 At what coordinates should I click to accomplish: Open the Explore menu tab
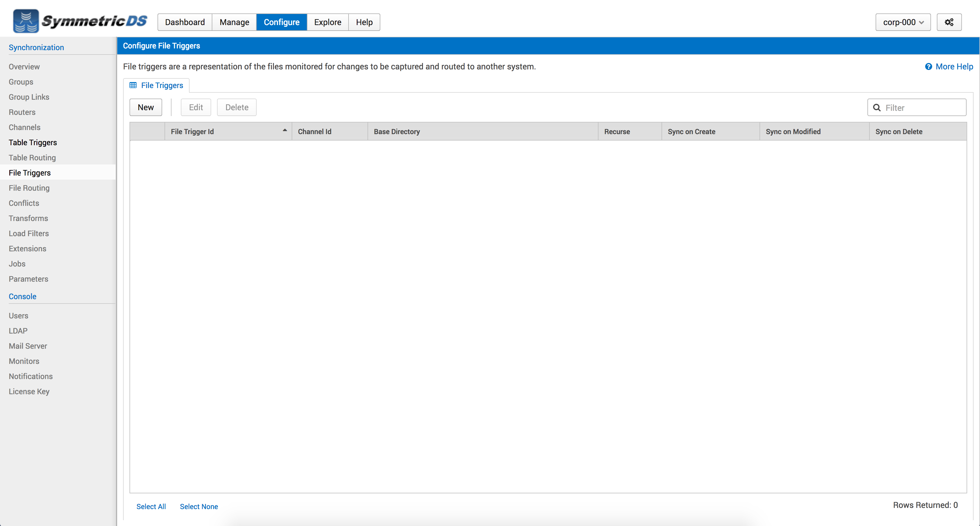click(x=328, y=22)
